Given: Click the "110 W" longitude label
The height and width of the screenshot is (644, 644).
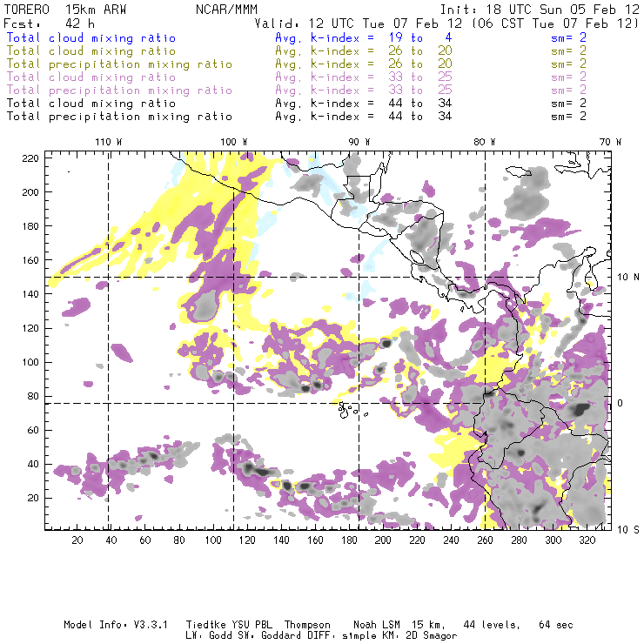Looking at the screenshot, I should pyautogui.click(x=109, y=142).
